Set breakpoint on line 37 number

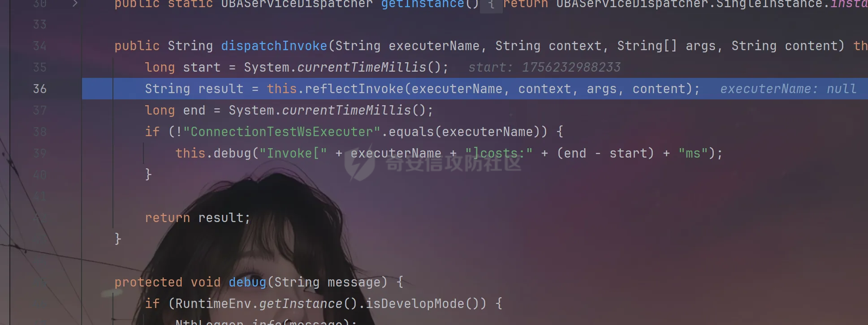click(40, 110)
